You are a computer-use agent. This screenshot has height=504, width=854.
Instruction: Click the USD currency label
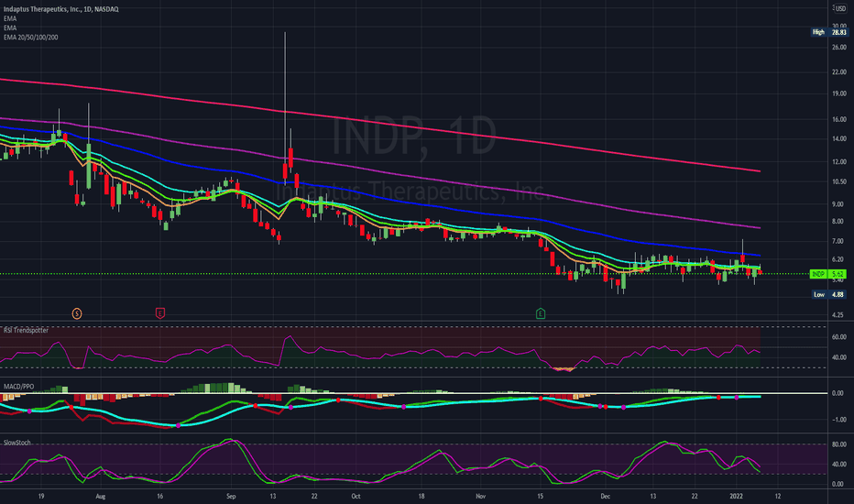click(841, 9)
